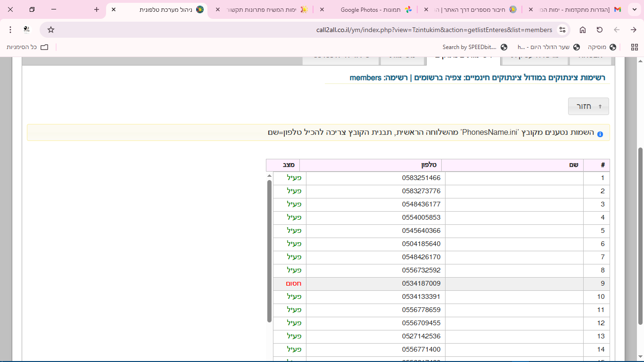Viewport: 644px width, 362px height.
Task: Open the site information icon in address bar
Action: click(562, 30)
